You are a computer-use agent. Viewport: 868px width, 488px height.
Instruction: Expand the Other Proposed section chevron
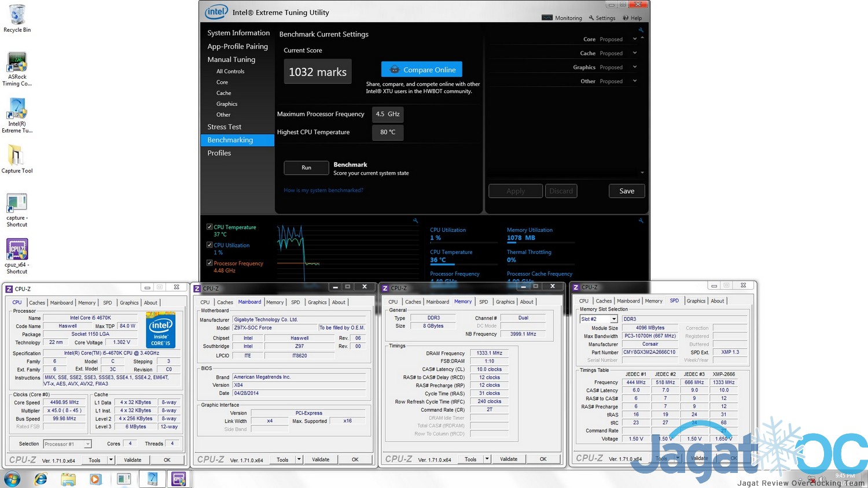pyautogui.click(x=635, y=81)
